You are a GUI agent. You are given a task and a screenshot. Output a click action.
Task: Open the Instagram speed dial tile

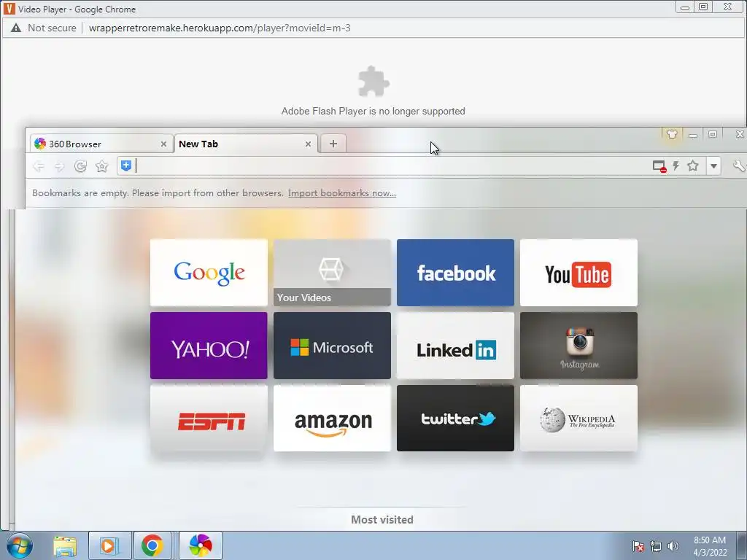(x=578, y=346)
